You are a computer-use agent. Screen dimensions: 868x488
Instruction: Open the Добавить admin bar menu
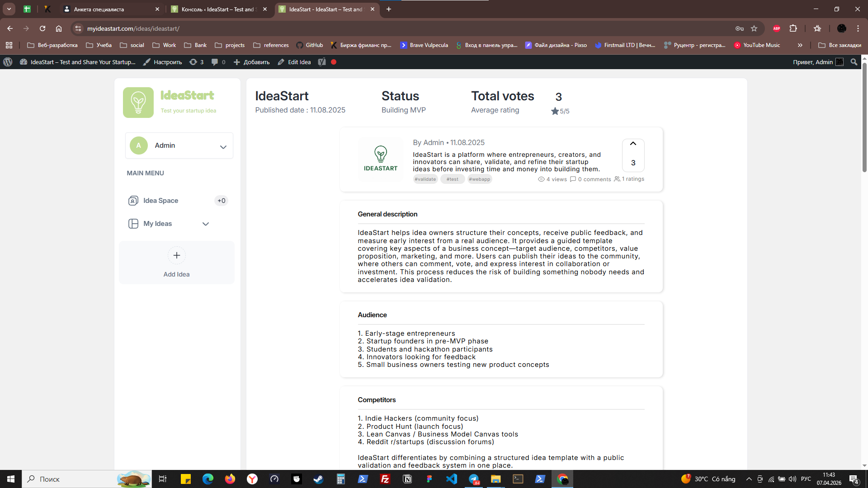point(252,62)
